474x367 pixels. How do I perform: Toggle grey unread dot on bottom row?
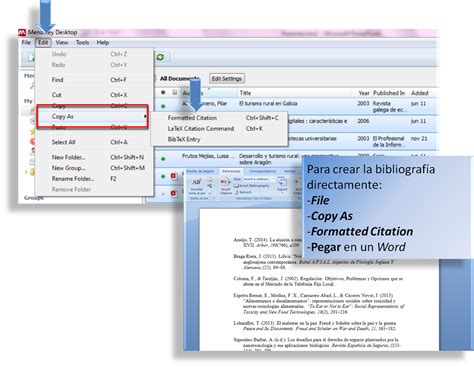(x=163, y=194)
